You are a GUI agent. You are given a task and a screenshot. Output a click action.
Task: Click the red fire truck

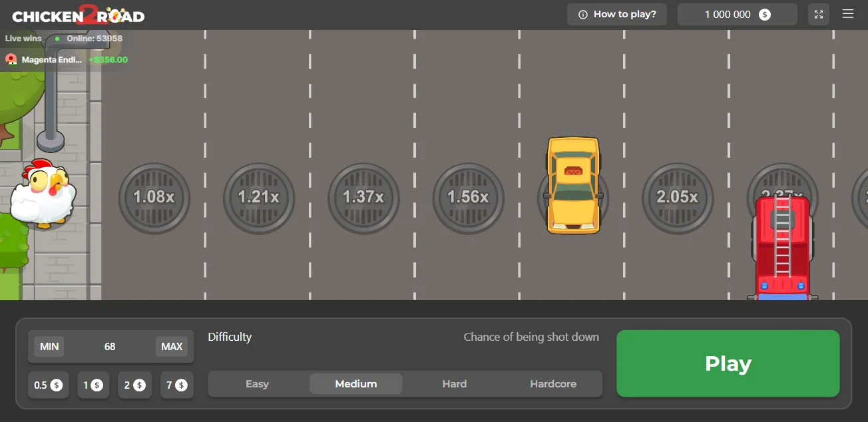[x=783, y=248]
